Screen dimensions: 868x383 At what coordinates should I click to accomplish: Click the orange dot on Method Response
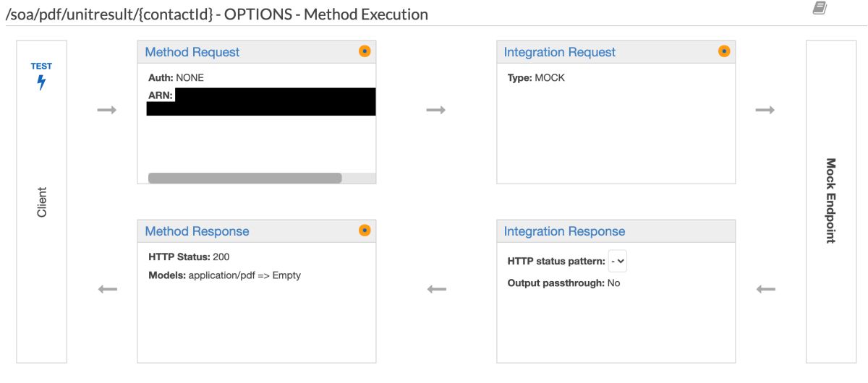point(365,231)
